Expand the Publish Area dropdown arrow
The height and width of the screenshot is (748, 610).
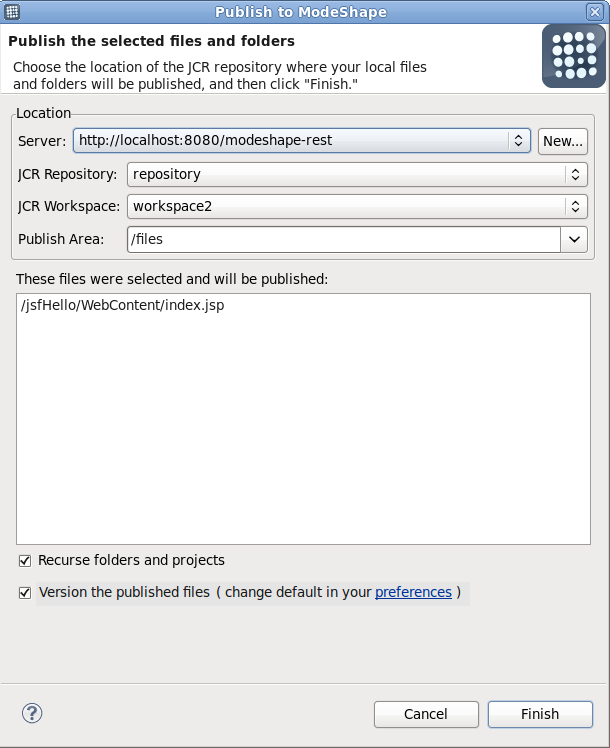click(x=573, y=240)
